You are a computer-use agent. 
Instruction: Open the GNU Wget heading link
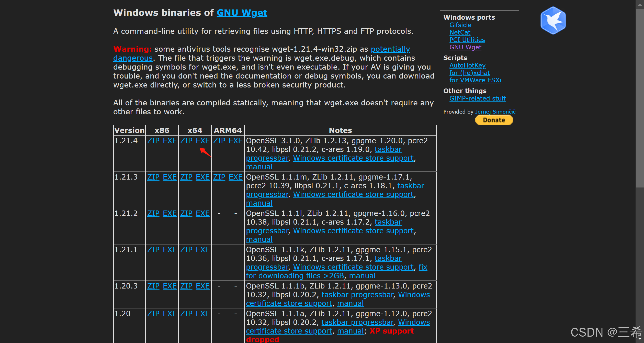pos(242,13)
